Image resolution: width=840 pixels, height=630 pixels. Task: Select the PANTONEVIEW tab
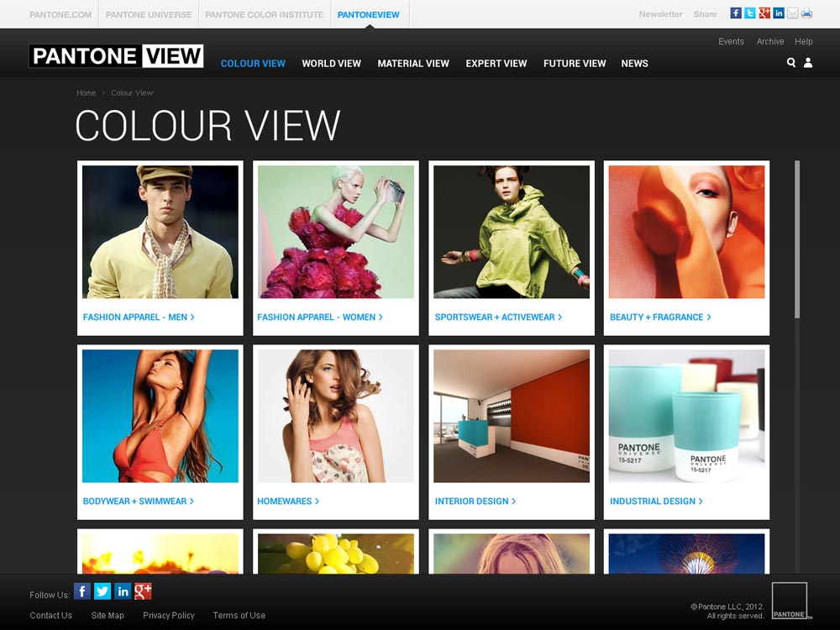[x=369, y=15]
